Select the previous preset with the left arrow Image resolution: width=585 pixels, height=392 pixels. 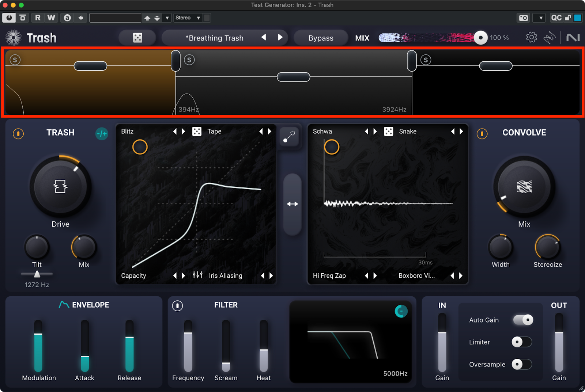point(264,37)
